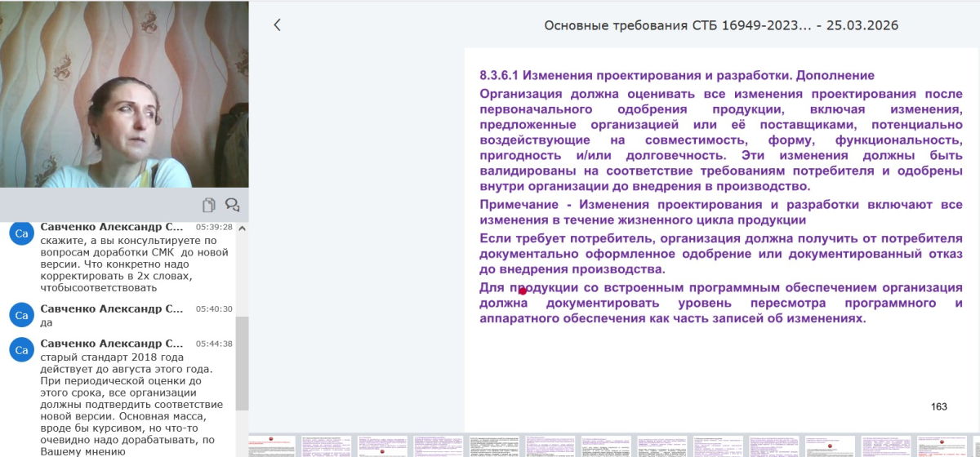Select the first slide thumbnail in bottom strip
This screenshot has width=980, height=457.
[274, 446]
